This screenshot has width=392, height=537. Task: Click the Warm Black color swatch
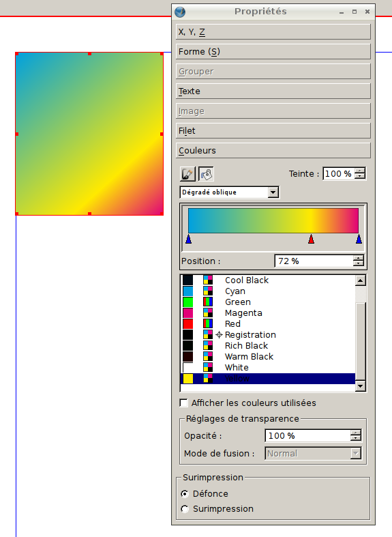click(x=187, y=356)
